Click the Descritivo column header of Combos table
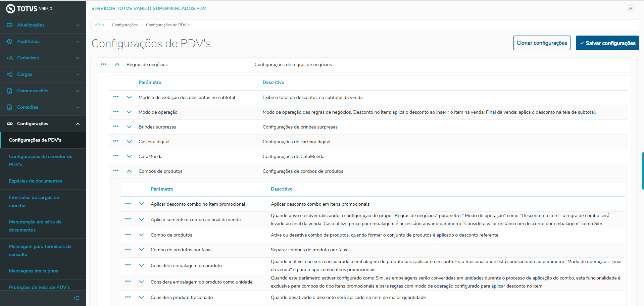The height and width of the screenshot is (306, 644). pyautogui.click(x=282, y=189)
